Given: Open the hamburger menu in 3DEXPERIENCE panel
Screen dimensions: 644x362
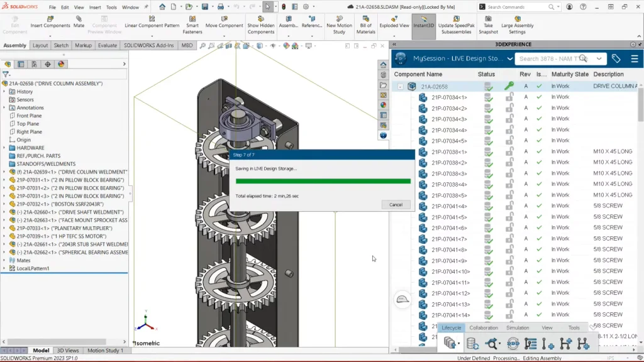Looking at the screenshot, I should 634,58.
